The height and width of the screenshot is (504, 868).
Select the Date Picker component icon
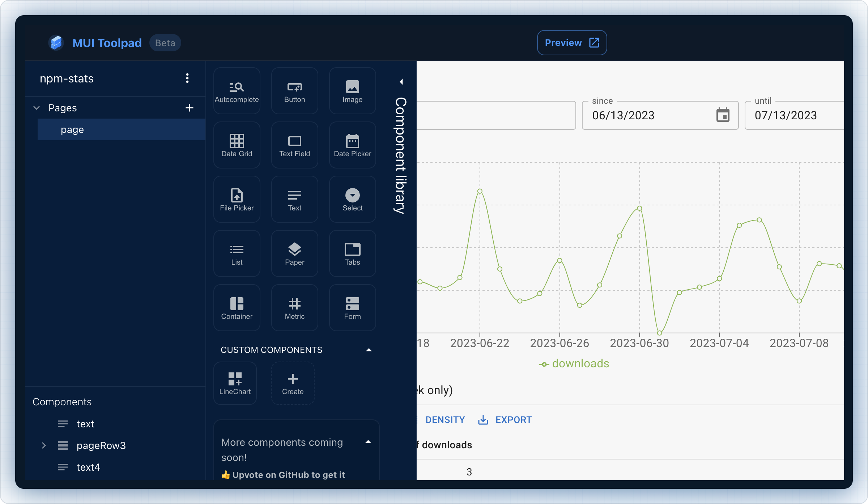pos(352,145)
